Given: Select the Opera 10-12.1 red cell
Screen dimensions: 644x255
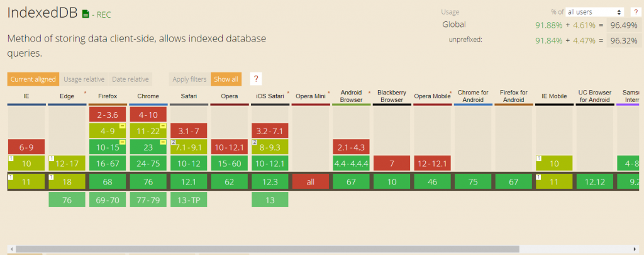Looking at the screenshot, I should point(230,147).
